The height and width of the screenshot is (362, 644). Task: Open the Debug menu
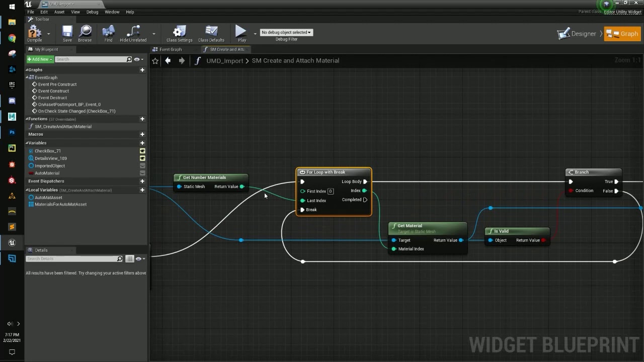92,12
